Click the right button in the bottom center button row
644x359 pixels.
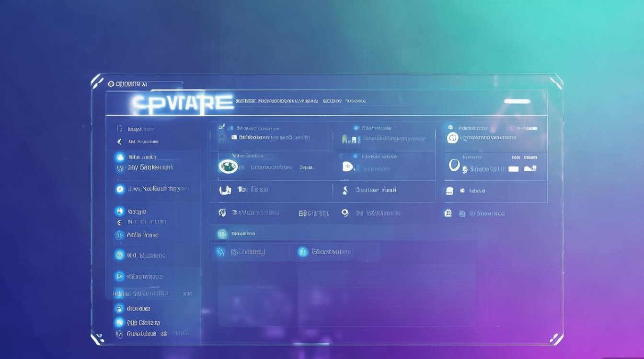[331, 252]
